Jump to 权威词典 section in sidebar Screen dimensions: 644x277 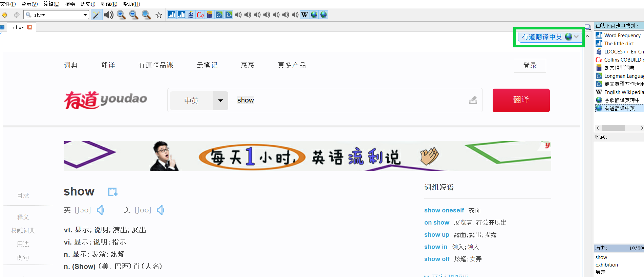click(23, 231)
